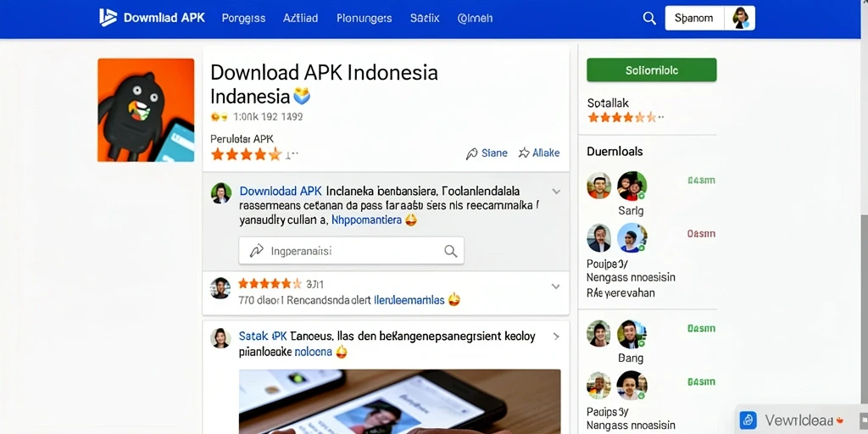Click first avatar under Duernloals heading
The height and width of the screenshot is (434, 868).
[x=598, y=186]
